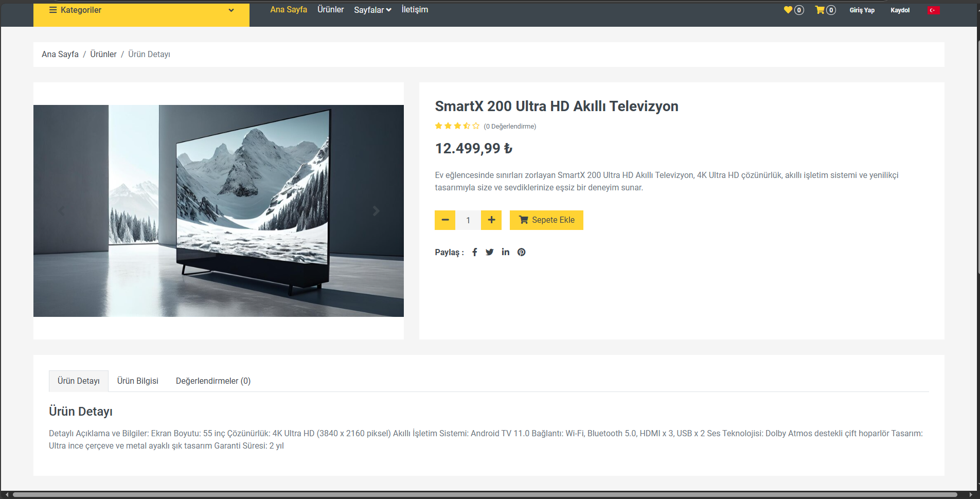Image resolution: width=980 pixels, height=499 pixels.
Task: Click the horizontal scrollbar at bottom
Action: (x=484, y=494)
